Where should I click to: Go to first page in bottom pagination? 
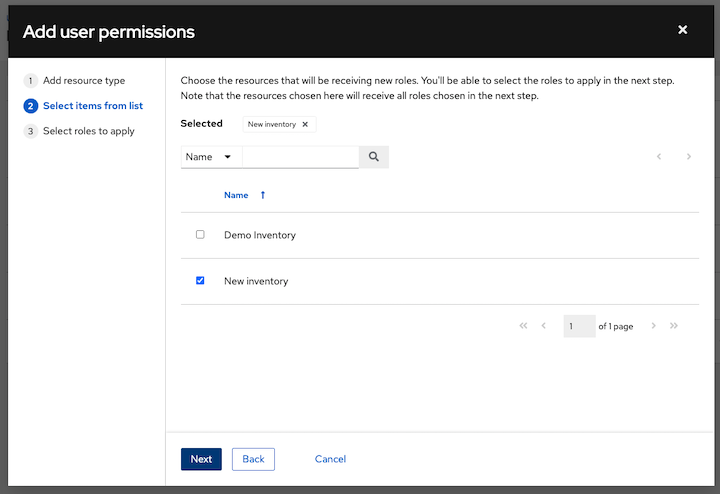pos(523,326)
